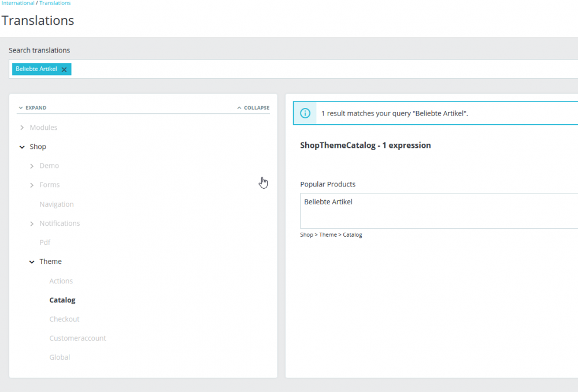Open the Catalog translations
The width and height of the screenshot is (578, 392).
(62, 300)
